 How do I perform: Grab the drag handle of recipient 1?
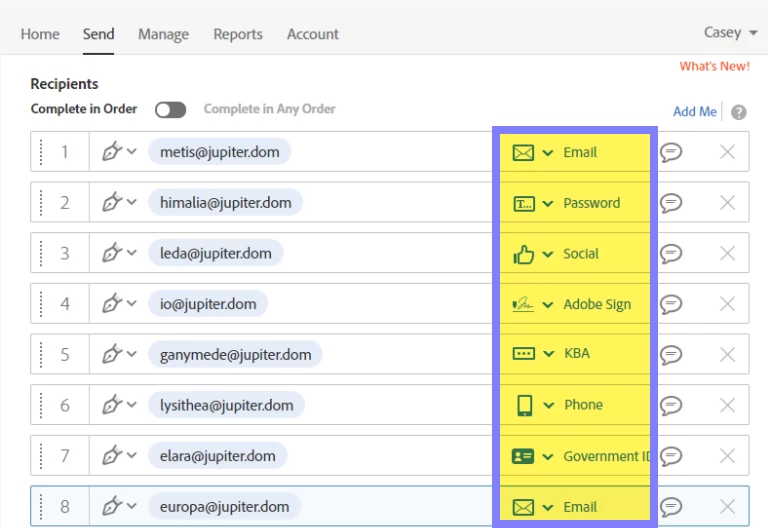tap(41, 152)
